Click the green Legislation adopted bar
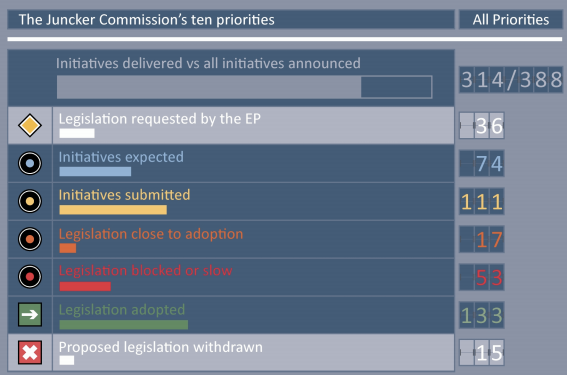The width and height of the screenshot is (567, 375). (124, 324)
